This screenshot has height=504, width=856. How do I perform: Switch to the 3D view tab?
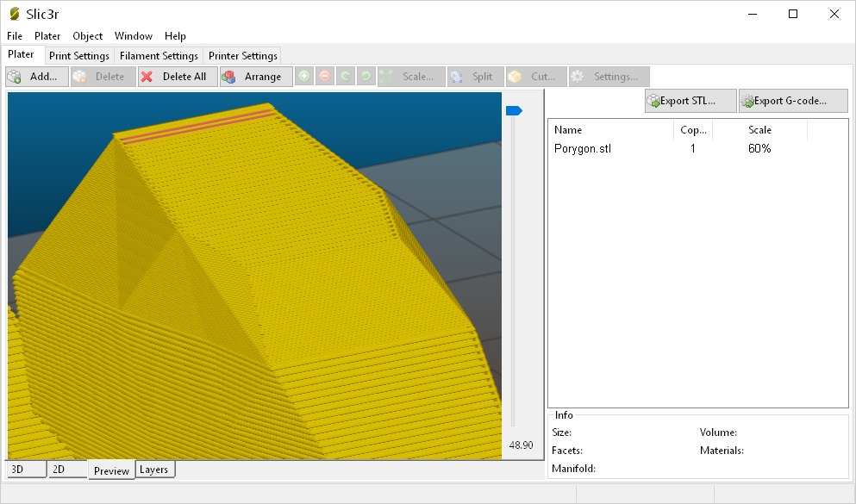pos(18,469)
